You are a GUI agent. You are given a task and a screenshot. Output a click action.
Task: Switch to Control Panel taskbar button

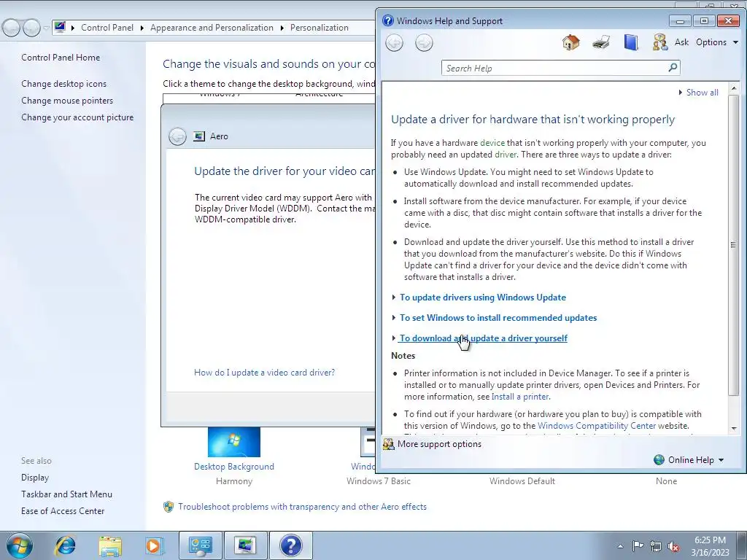(200, 545)
